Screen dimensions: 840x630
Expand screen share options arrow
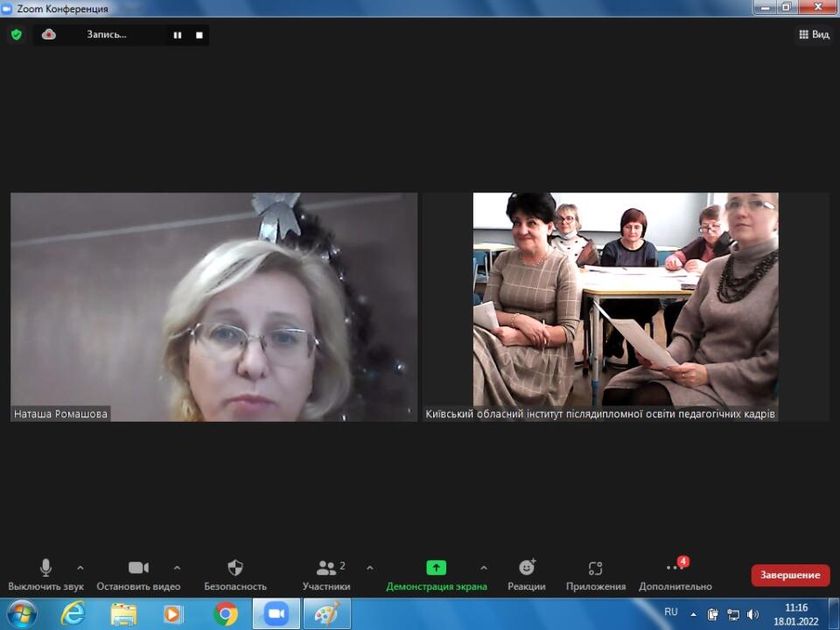point(484,567)
